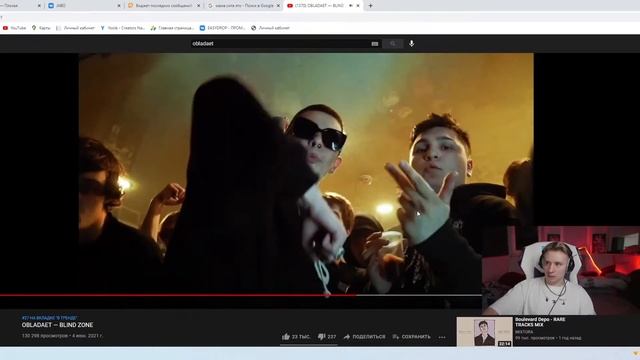Open a new browser tab with plus button
This screenshot has width=640, height=360.
371,6
